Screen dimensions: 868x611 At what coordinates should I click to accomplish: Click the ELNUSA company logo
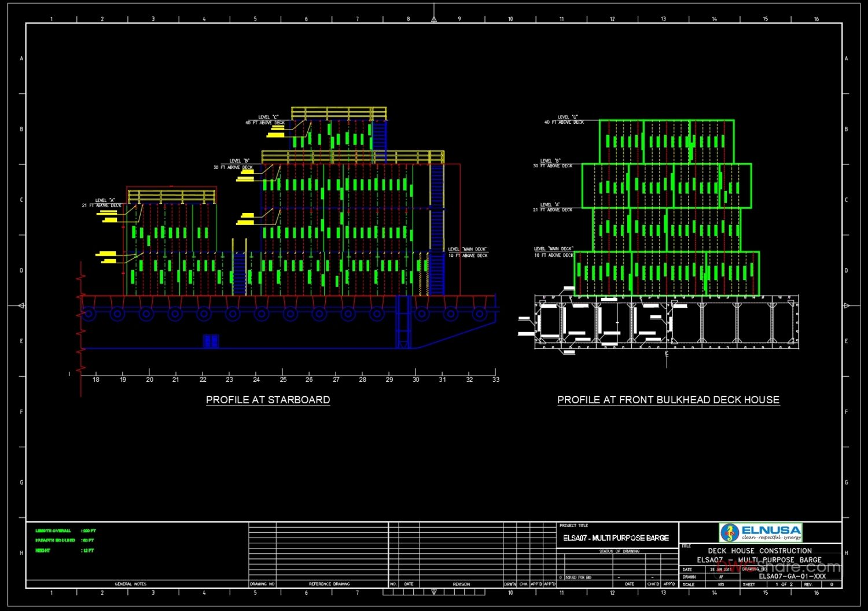click(760, 532)
